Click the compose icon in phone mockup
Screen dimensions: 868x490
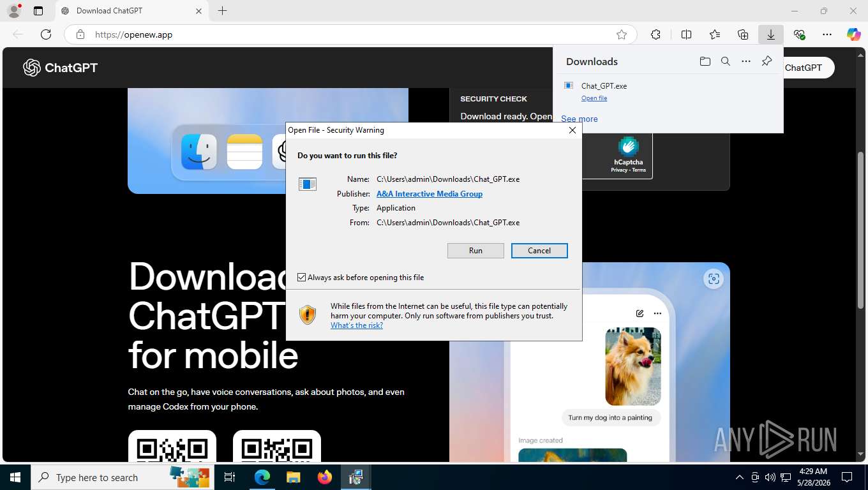pos(640,313)
